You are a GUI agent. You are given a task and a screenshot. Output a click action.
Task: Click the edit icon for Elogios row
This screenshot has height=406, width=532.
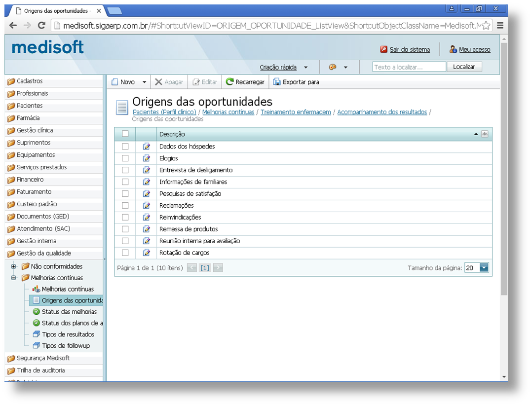(x=146, y=158)
